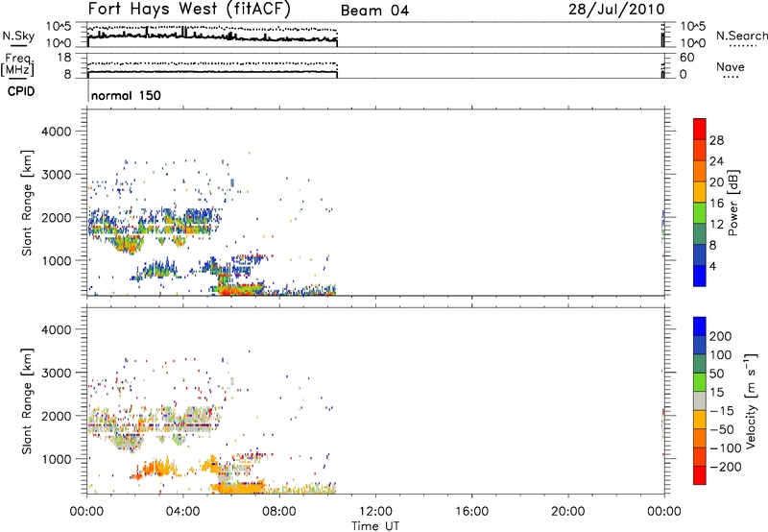
Task: Click the "N.Search" legend label
Action: [x=741, y=36]
